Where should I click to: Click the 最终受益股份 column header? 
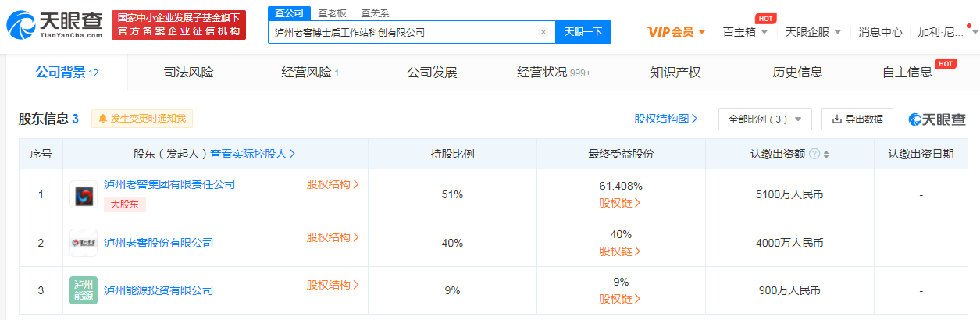(621, 154)
